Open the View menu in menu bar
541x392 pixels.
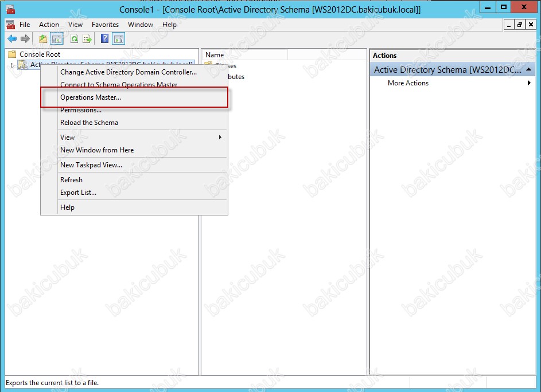coord(75,25)
